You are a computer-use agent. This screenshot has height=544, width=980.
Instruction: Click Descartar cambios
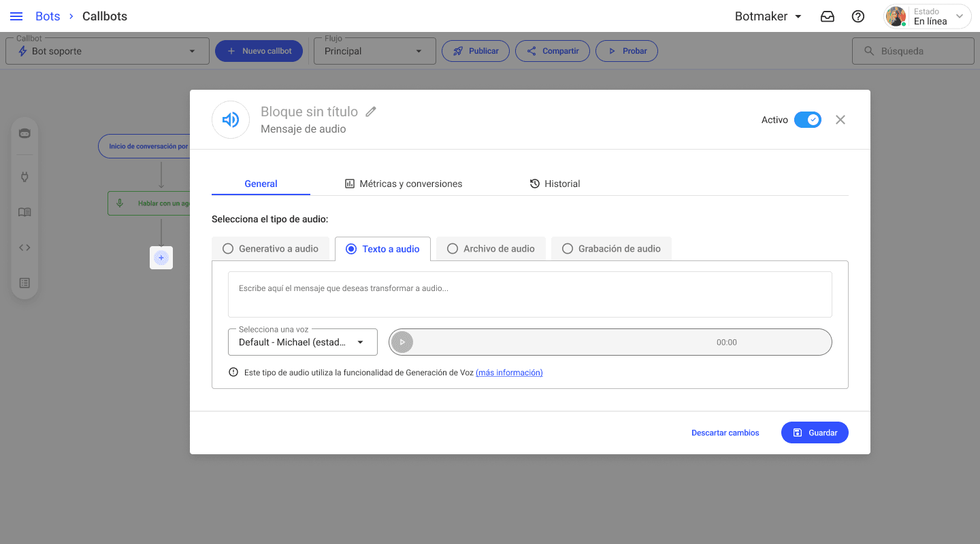725,432
